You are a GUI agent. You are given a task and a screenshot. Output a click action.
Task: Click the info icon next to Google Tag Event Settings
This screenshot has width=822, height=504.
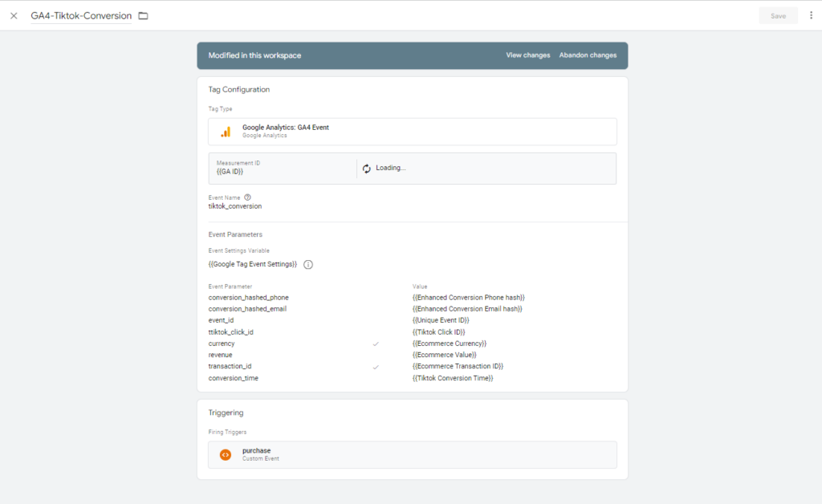point(308,265)
